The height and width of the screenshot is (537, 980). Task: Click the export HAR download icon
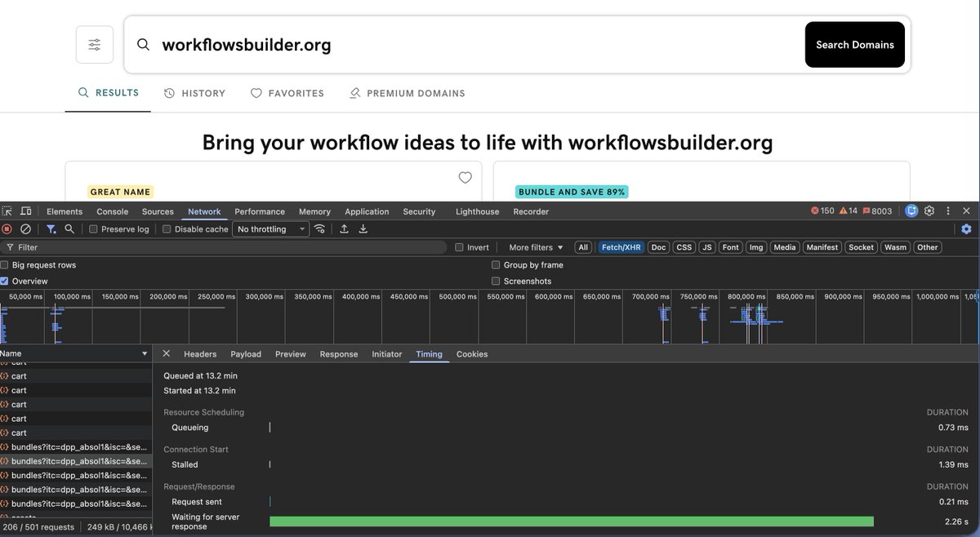(x=363, y=229)
